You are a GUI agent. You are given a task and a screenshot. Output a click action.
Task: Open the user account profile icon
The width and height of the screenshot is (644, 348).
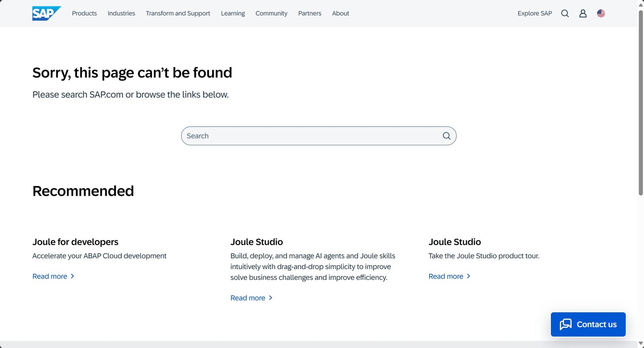(583, 13)
